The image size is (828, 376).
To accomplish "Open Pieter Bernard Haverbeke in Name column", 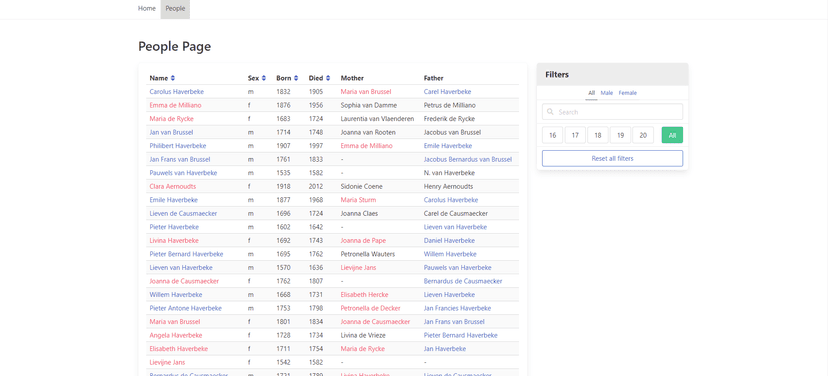I will click(186, 255).
